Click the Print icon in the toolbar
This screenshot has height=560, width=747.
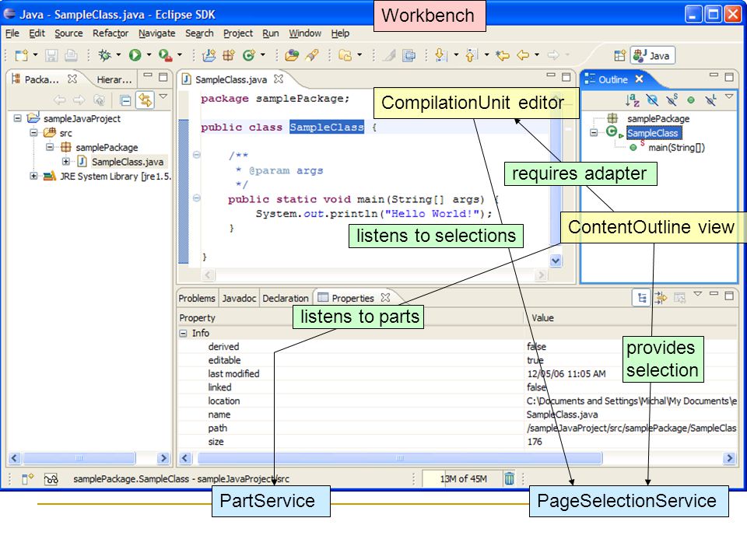71,55
